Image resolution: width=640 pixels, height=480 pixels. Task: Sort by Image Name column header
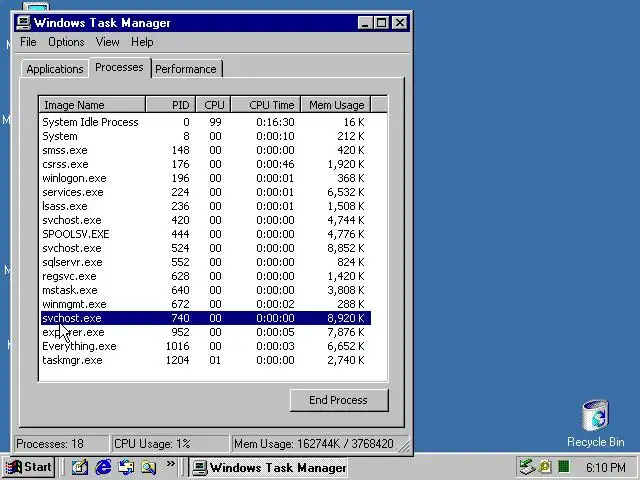pyautogui.click(x=92, y=105)
